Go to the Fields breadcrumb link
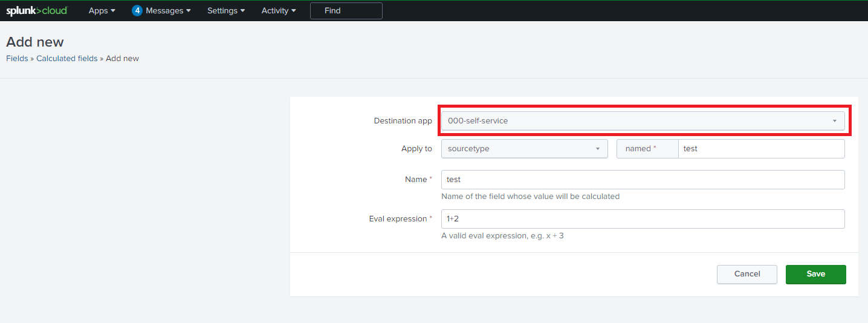This screenshot has height=323, width=868. coord(17,59)
